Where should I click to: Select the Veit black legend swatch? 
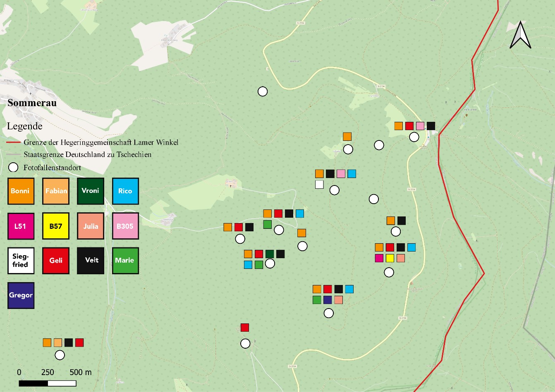91,260
